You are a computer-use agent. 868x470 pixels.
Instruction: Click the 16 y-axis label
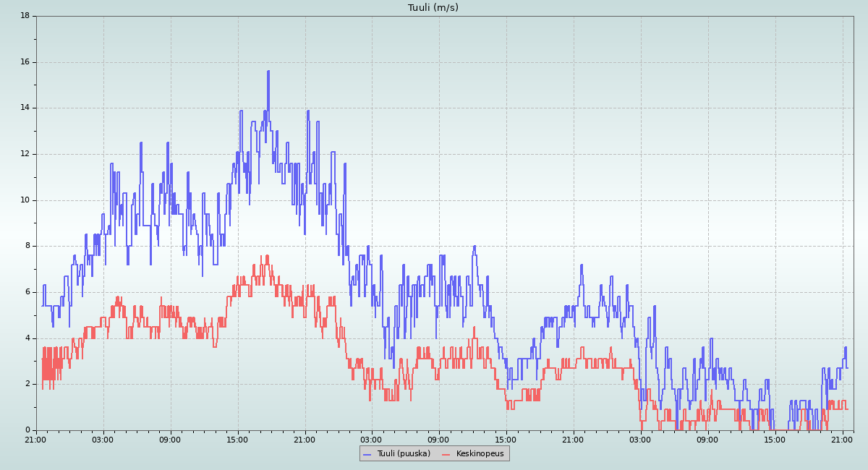click(x=25, y=62)
